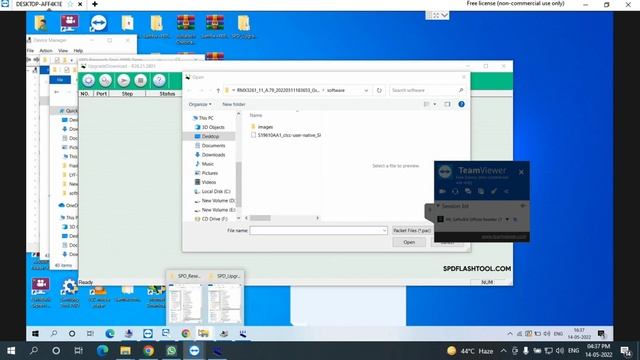640x360 pixels.
Task: Show hidden icons chevron in local system tray
Action: 503,351
